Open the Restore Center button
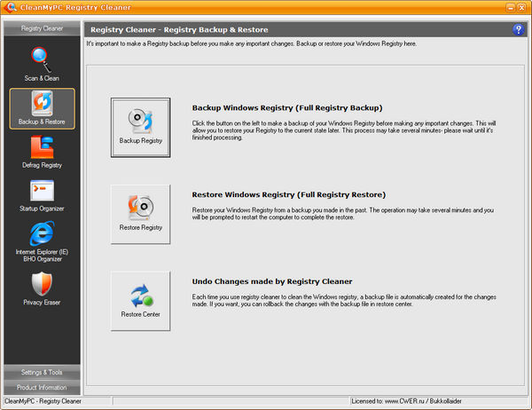The image size is (532, 410). [x=140, y=300]
